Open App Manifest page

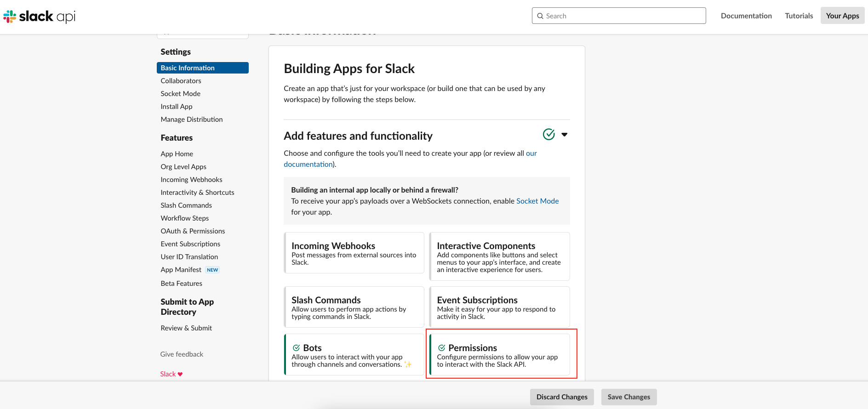pyautogui.click(x=181, y=270)
